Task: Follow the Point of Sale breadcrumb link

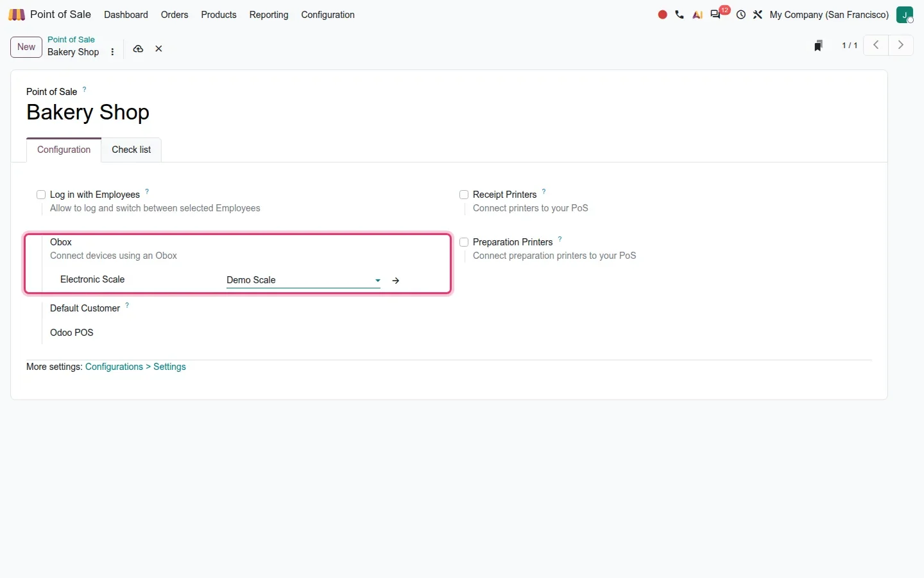Action: tap(71, 40)
